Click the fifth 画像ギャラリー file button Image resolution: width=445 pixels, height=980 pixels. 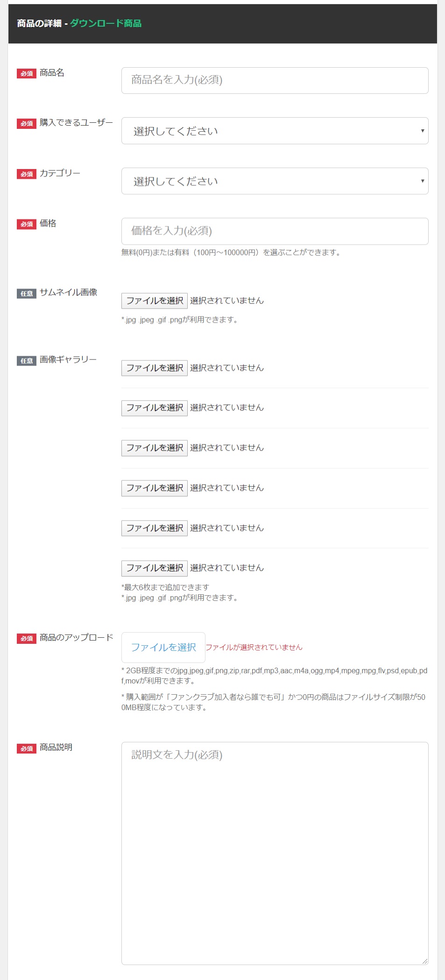coord(155,528)
